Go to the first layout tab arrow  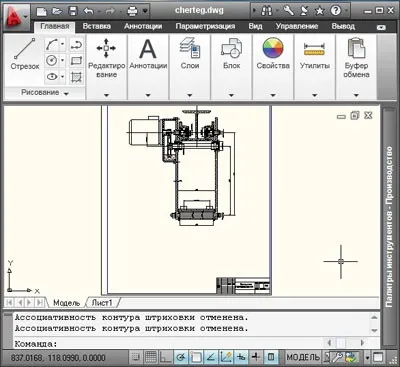[9, 303]
